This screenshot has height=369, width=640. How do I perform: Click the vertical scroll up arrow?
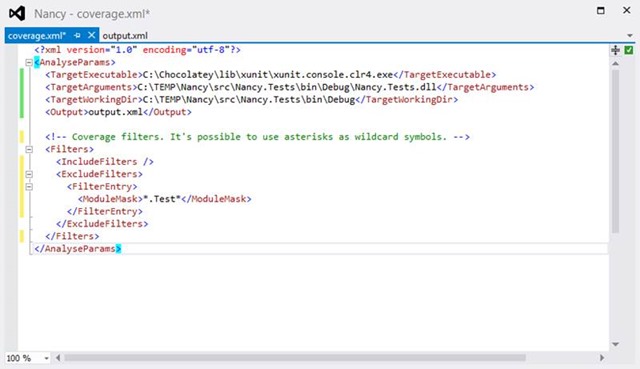point(616,64)
